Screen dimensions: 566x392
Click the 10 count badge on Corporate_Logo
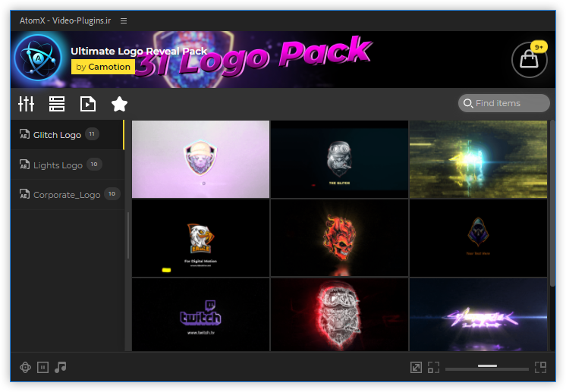112,194
